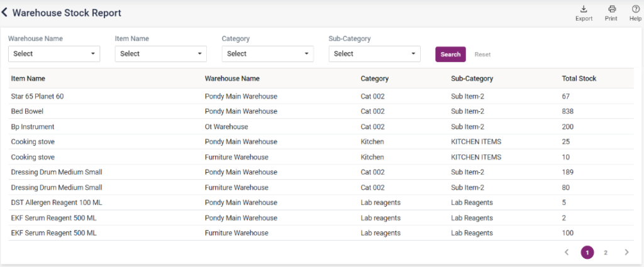Open the Warehouse Name dropdown
The height and width of the screenshot is (267, 644).
click(x=54, y=54)
